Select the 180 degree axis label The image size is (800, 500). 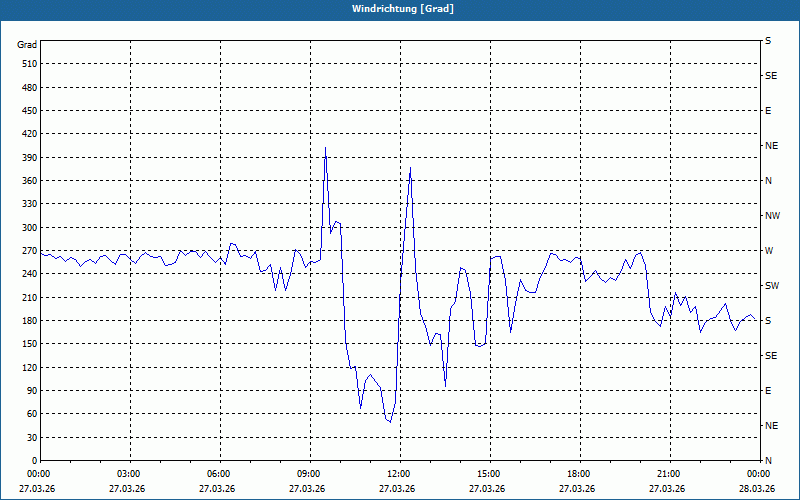coord(30,321)
